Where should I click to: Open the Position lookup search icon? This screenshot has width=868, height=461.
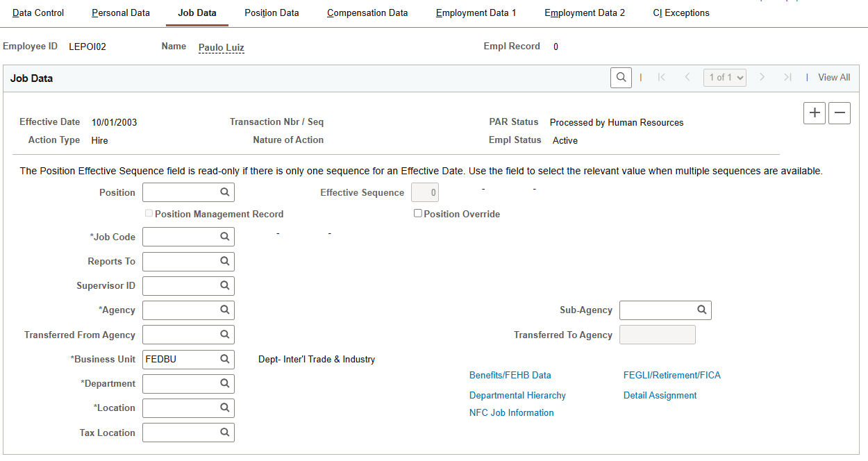(x=224, y=192)
